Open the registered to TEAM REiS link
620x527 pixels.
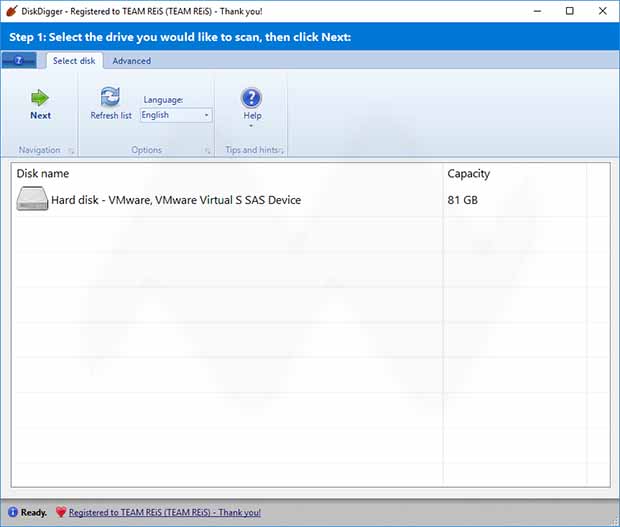point(164,512)
